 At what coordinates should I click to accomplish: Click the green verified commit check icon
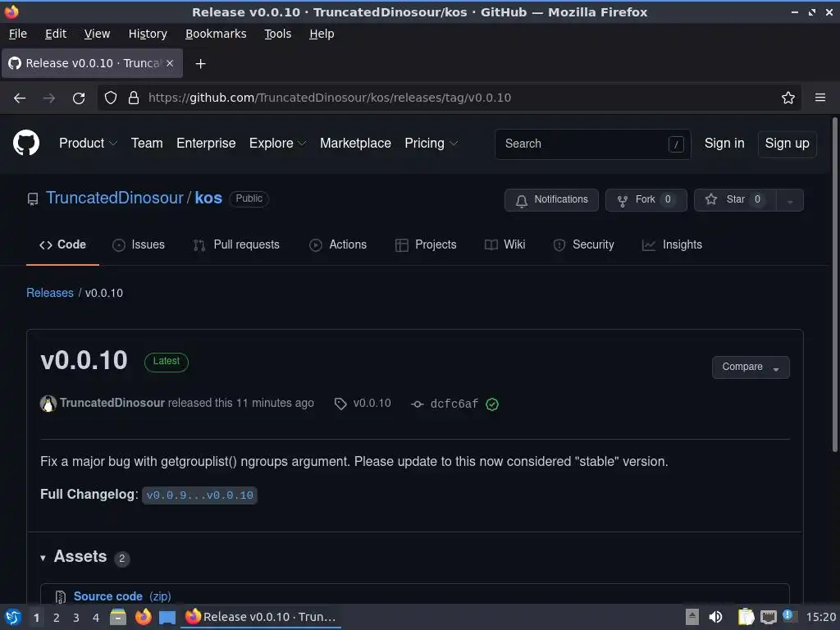[x=492, y=404]
